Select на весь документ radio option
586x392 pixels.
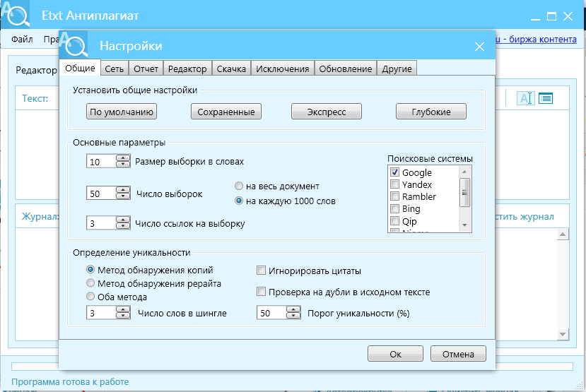pyautogui.click(x=239, y=186)
